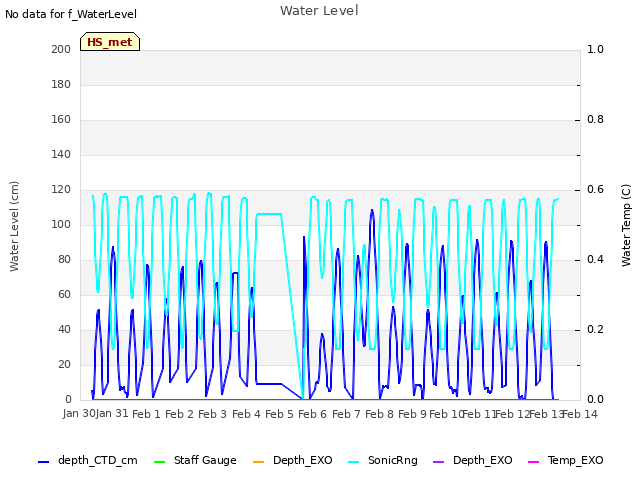
Task: Click the 60 tick on left axis
Action: (x=64, y=295)
